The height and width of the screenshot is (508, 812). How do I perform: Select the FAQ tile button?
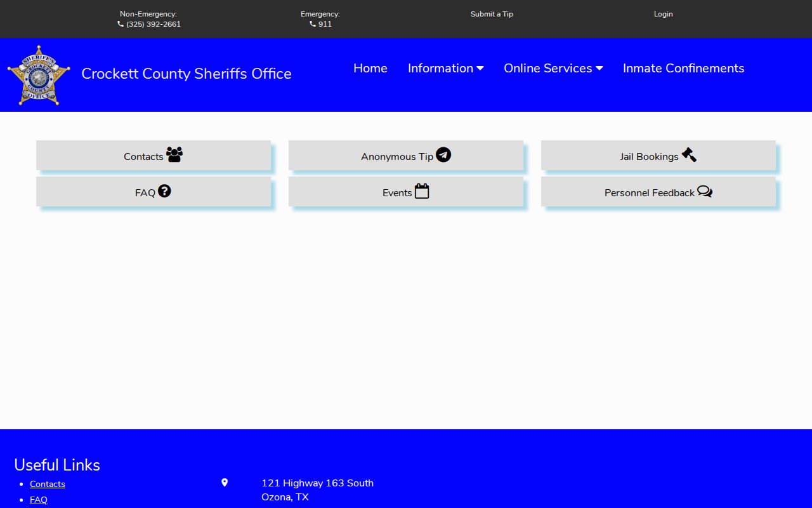[x=154, y=191]
